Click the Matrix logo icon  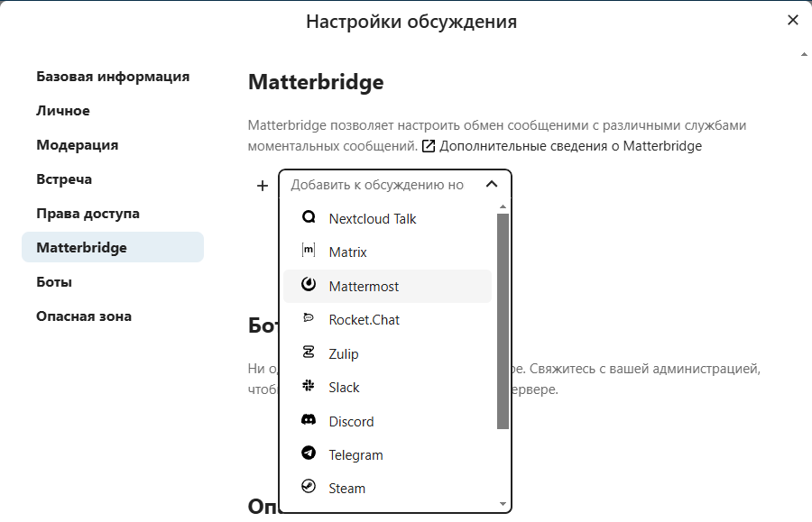tap(309, 252)
